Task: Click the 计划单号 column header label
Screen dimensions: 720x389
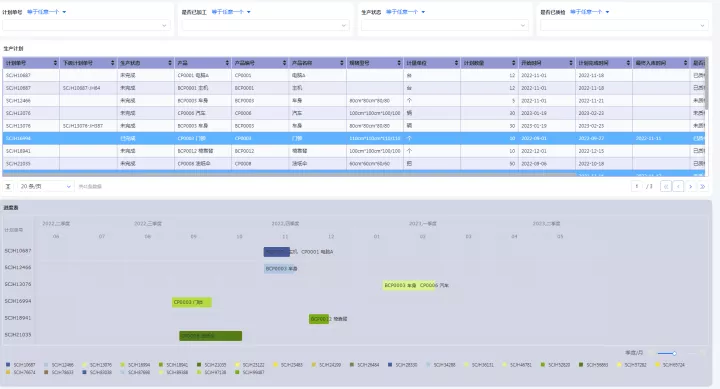Action: tap(16, 63)
